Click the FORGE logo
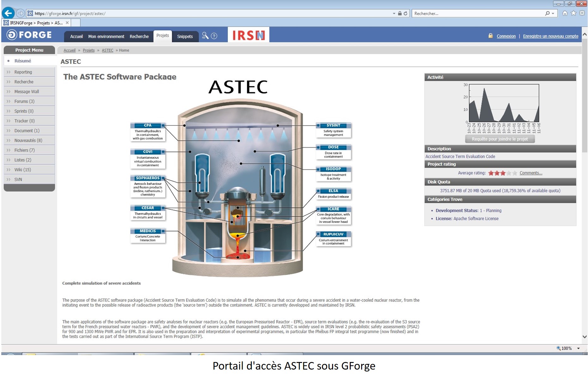588x380 pixels. [x=29, y=35]
